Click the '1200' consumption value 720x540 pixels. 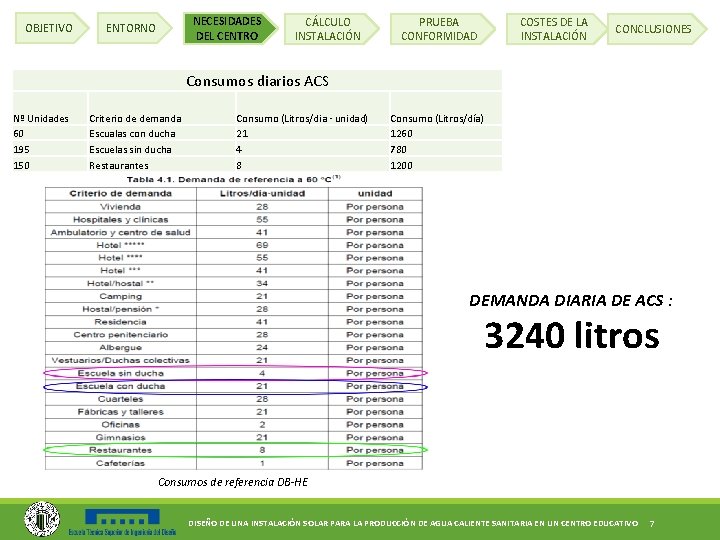(x=401, y=165)
